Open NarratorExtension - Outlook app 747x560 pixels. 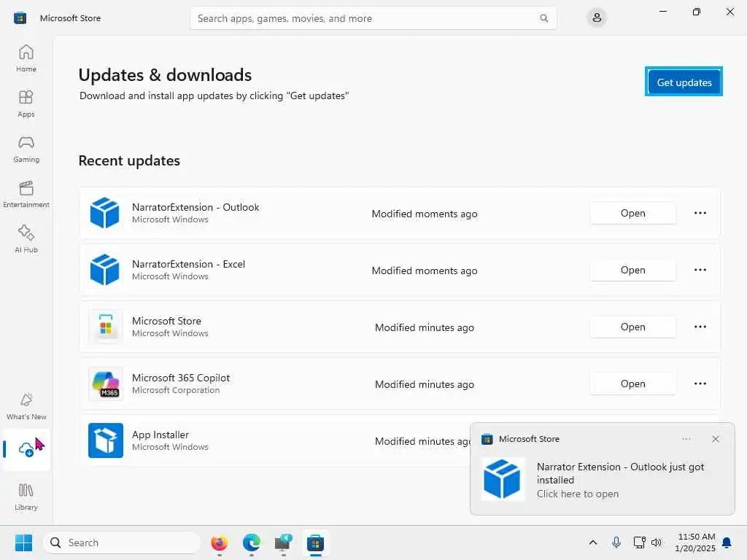click(x=632, y=213)
